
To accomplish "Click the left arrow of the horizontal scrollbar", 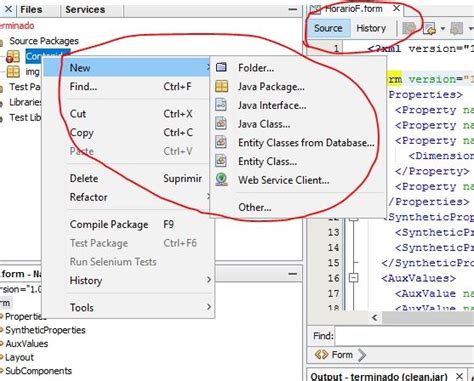I will (x=375, y=317).
